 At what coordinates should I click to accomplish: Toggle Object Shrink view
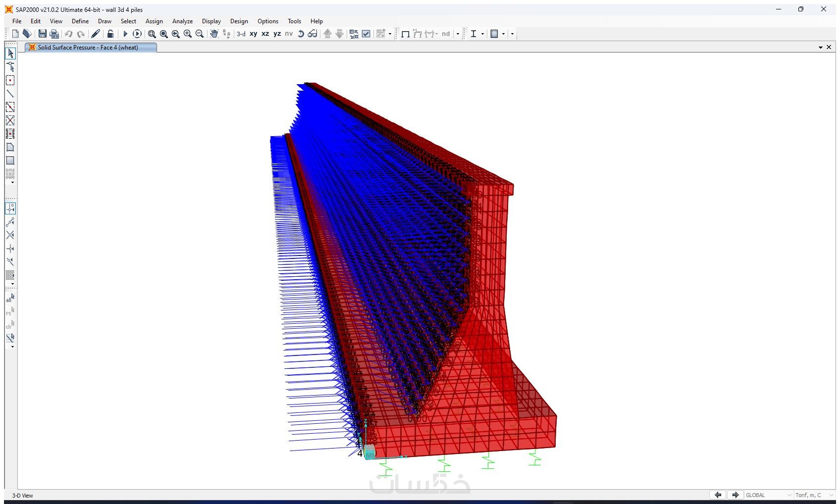click(354, 34)
